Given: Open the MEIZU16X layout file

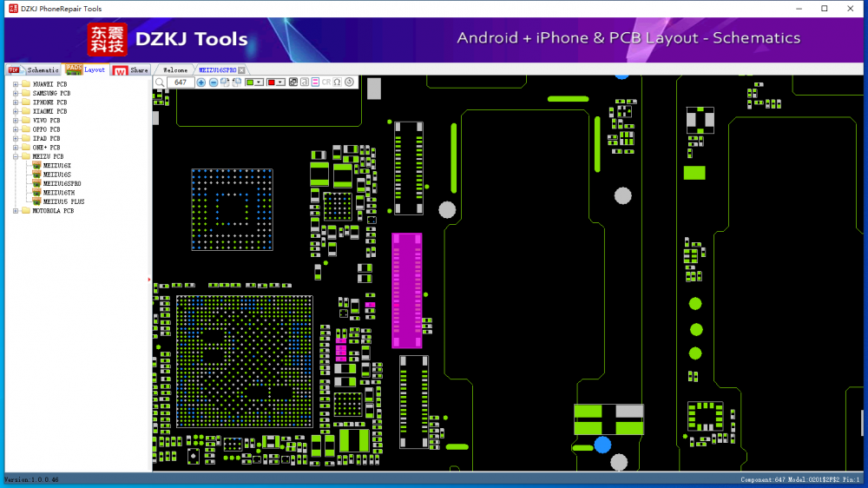Looking at the screenshot, I should click(57, 166).
